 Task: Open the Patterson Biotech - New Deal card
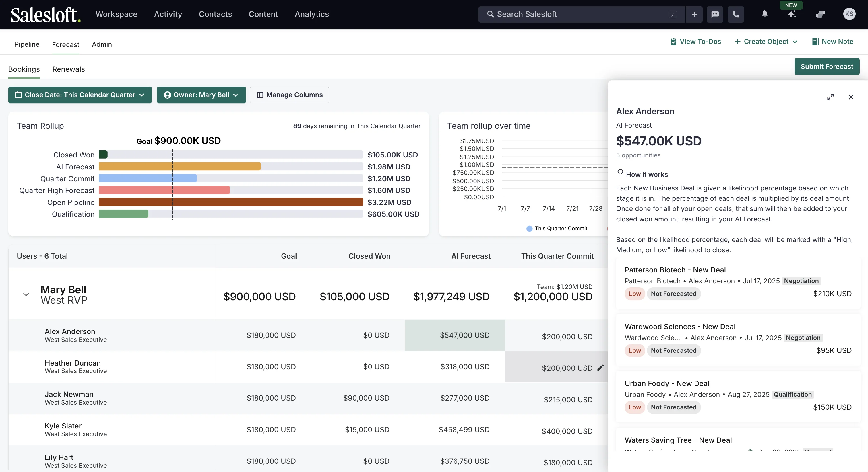(x=738, y=283)
